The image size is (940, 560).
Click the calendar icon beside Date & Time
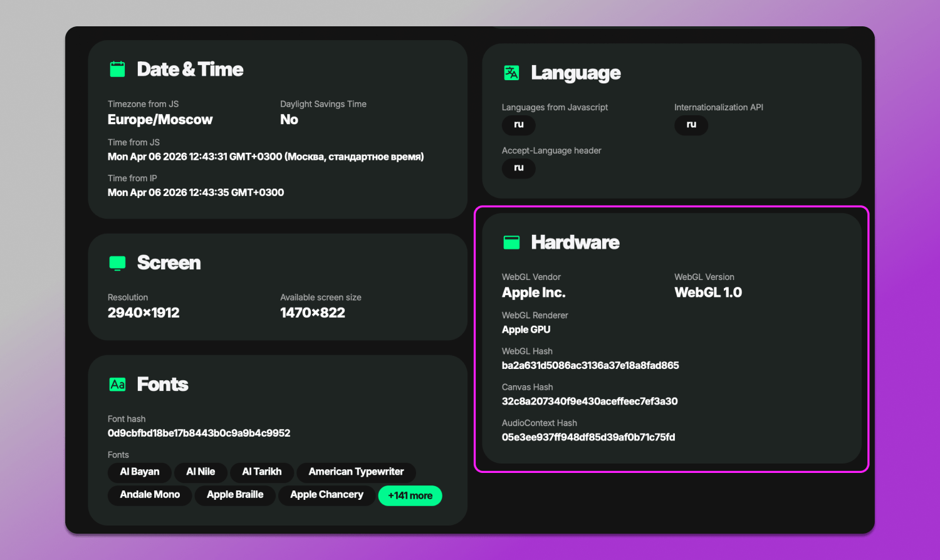117,69
